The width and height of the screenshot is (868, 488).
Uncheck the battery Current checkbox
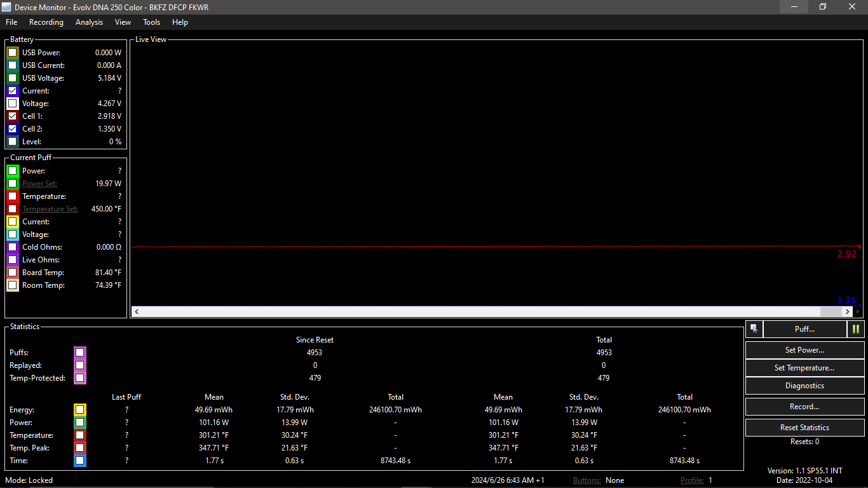pos(13,91)
